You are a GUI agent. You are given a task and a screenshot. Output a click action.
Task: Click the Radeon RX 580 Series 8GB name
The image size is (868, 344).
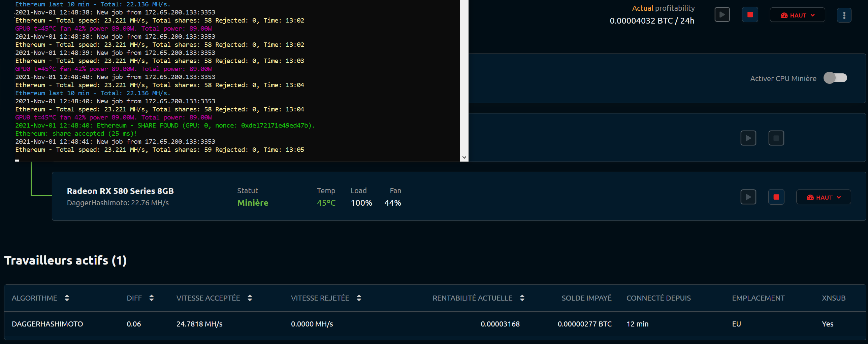(120, 191)
